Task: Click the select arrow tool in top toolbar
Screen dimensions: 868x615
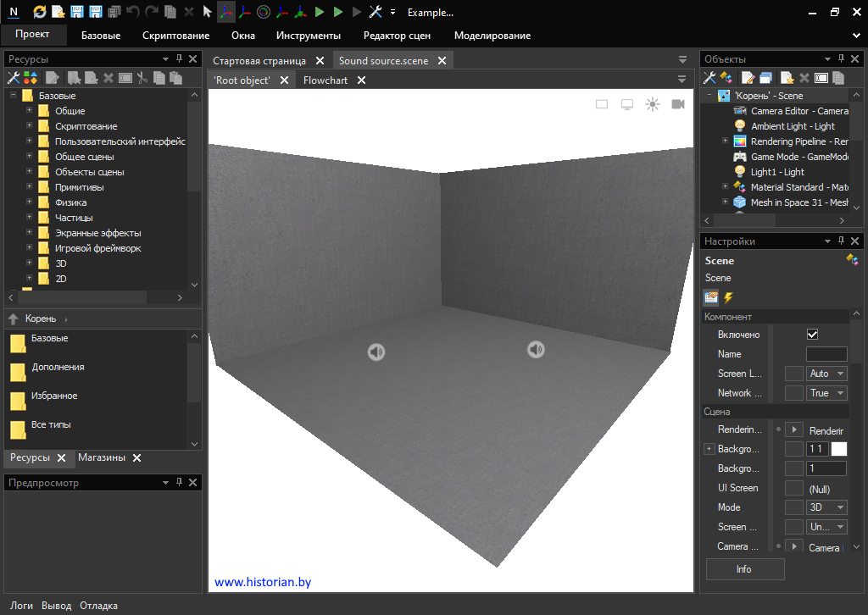Action: [x=208, y=12]
